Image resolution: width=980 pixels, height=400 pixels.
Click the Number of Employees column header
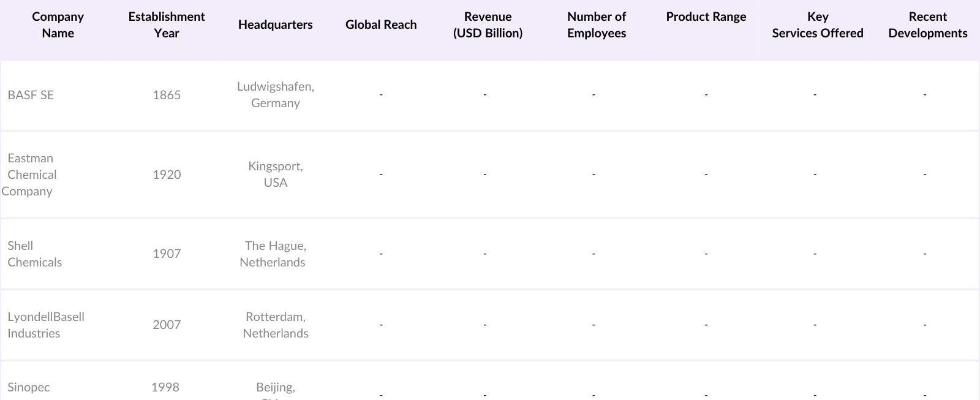(x=597, y=25)
